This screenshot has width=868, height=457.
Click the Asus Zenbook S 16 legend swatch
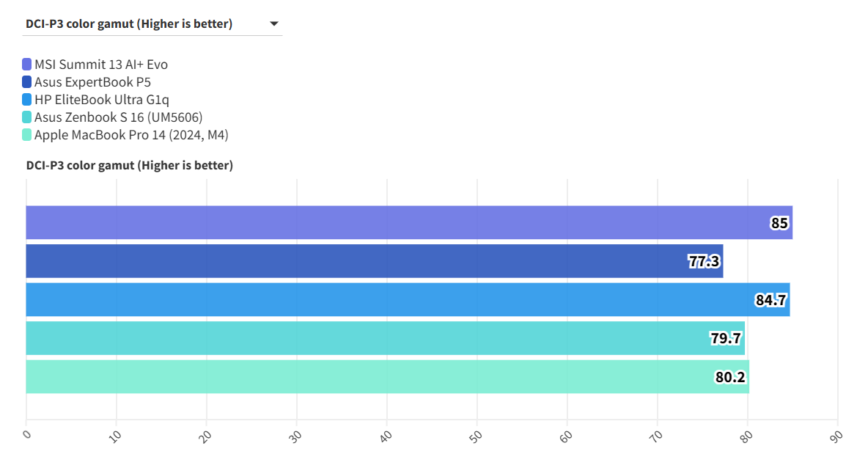point(27,117)
